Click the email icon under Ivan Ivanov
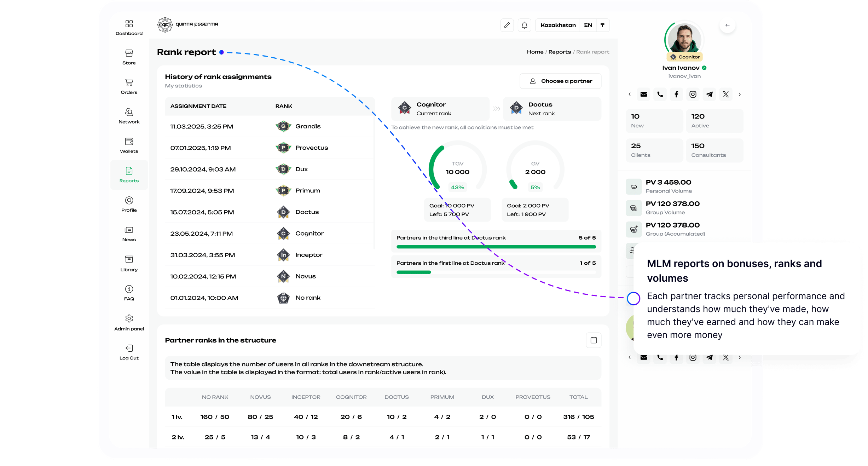 pyautogui.click(x=644, y=94)
